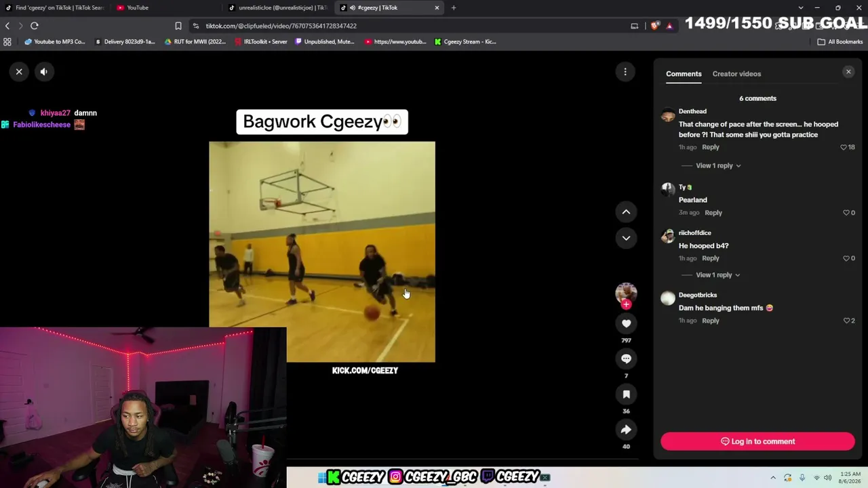868x488 pixels.
Task: Click the Log in to comment button
Action: pyautogui.click(x=757, y=441)
